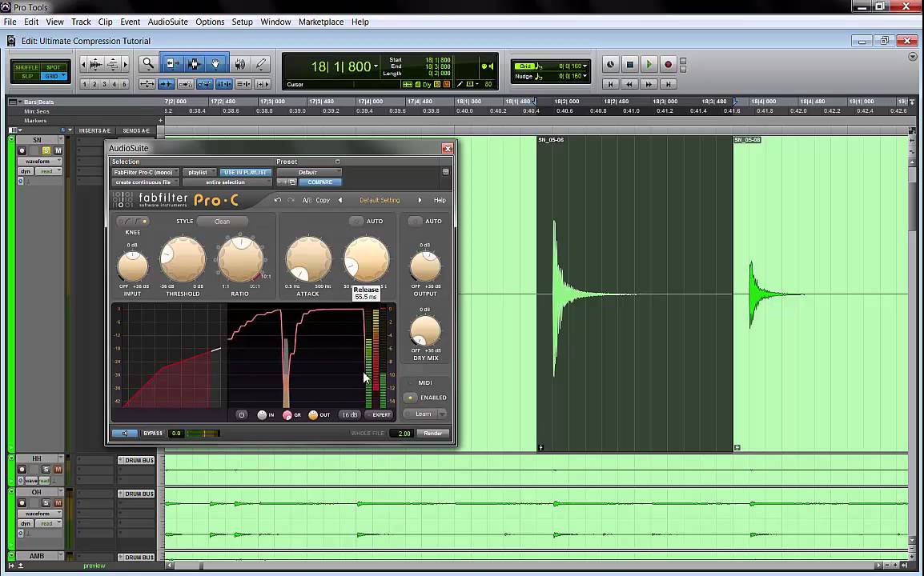Click the A/B Copy button
924x576 pixels.
pyautogui.click(x=316, y=200)
